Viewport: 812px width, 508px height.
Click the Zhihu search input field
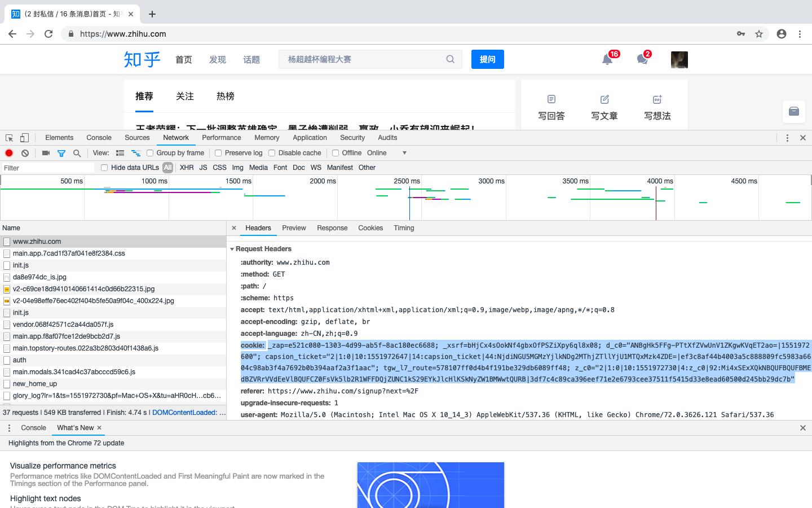click(x=367, y=59)
